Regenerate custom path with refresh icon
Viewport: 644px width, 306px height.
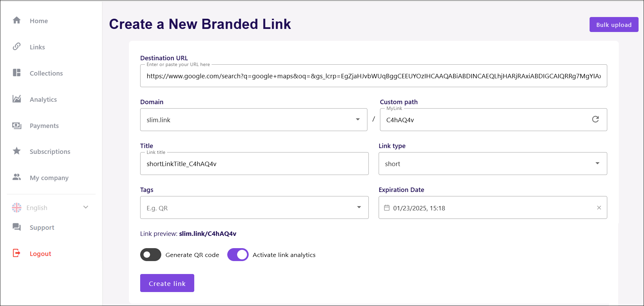[x=595, y=119]
